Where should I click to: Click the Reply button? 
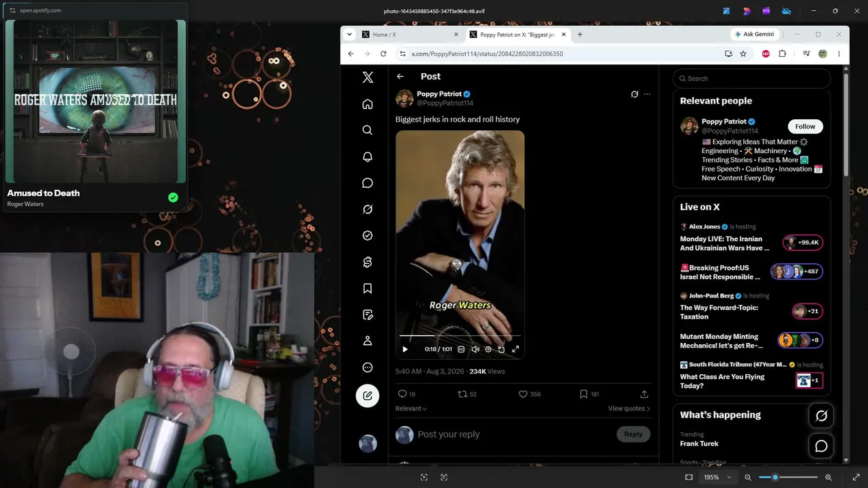(x=633, y=434)
